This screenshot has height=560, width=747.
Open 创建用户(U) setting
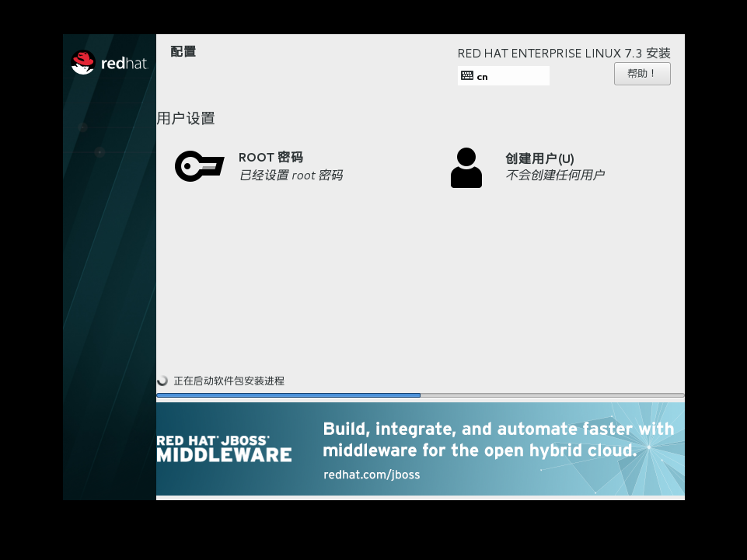pyautogui.click(x=528, y=168)
